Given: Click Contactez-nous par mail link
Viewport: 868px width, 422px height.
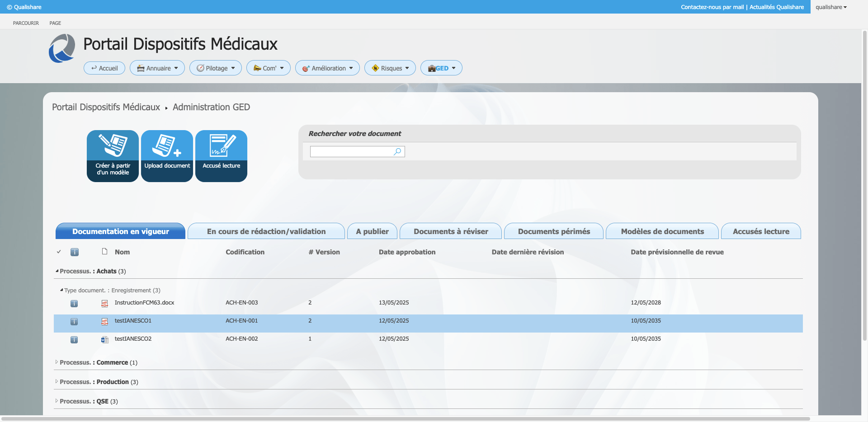Looking at the screenshot, I should click(x=712, y=7).
